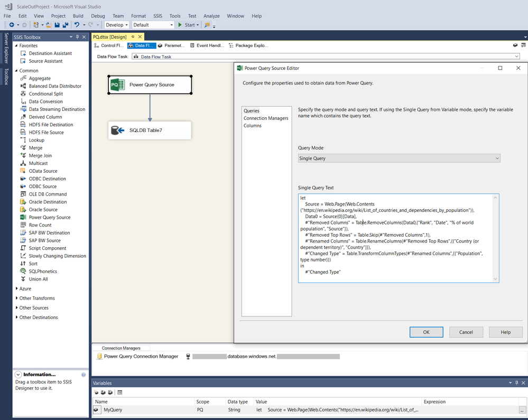Screen dimensions: 528x420
Task: Open the Data Flow Task dropdown
Action: [x=326, y=57]
